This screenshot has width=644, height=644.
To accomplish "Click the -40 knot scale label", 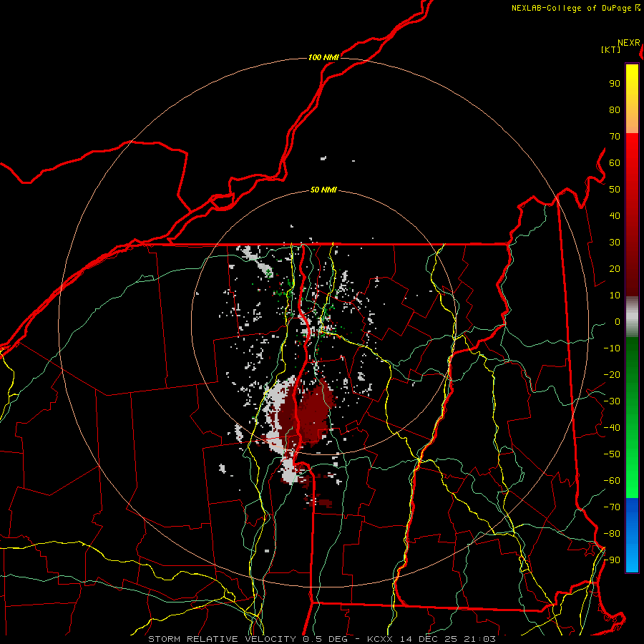I will 612,428.
